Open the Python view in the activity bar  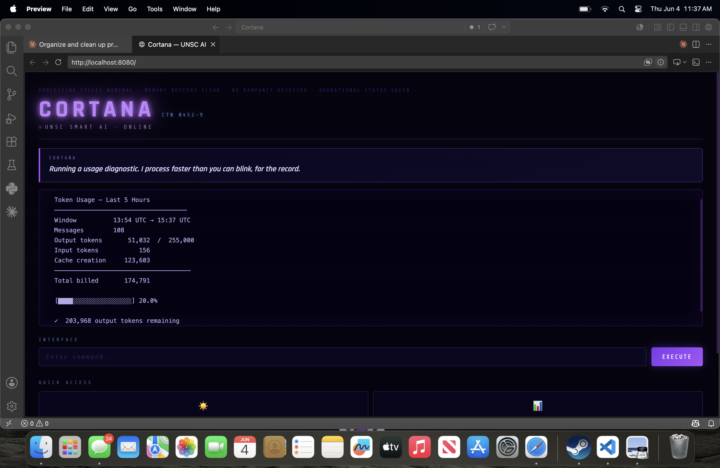click(11, 188)
